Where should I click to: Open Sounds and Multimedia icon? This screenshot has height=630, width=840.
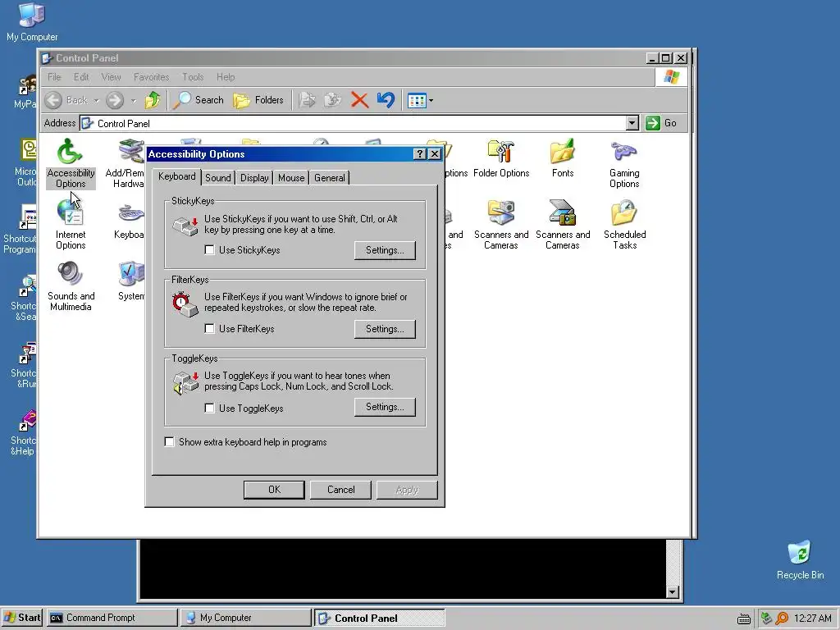71,286
